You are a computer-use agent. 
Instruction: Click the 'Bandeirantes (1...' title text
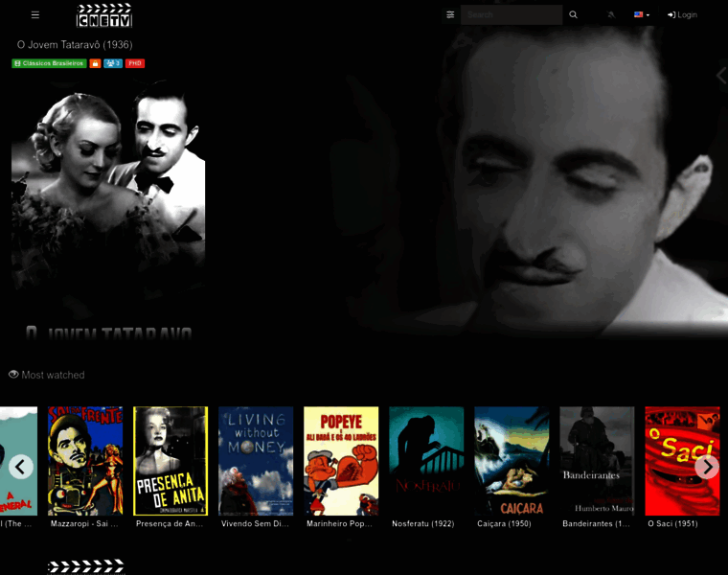tap(596, 523)
